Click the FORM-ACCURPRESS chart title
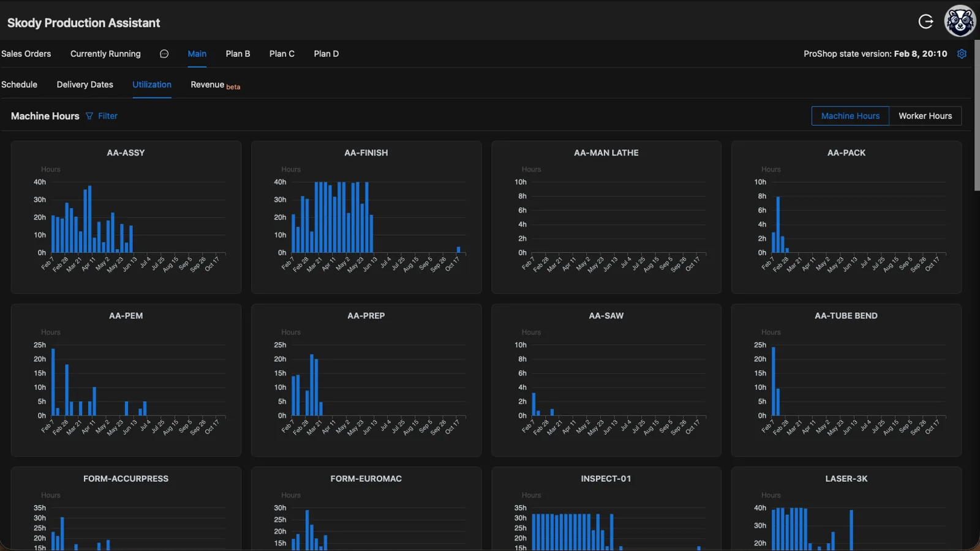 [x=126, y=478]
